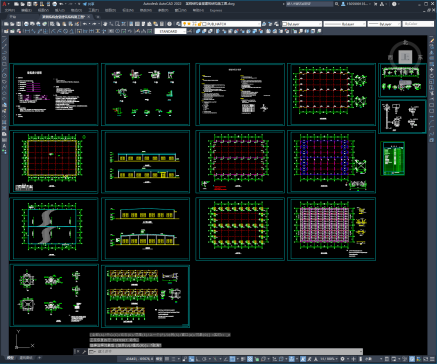Open the 文件(F) menu

pyautogui.click(x=10, y=10)
